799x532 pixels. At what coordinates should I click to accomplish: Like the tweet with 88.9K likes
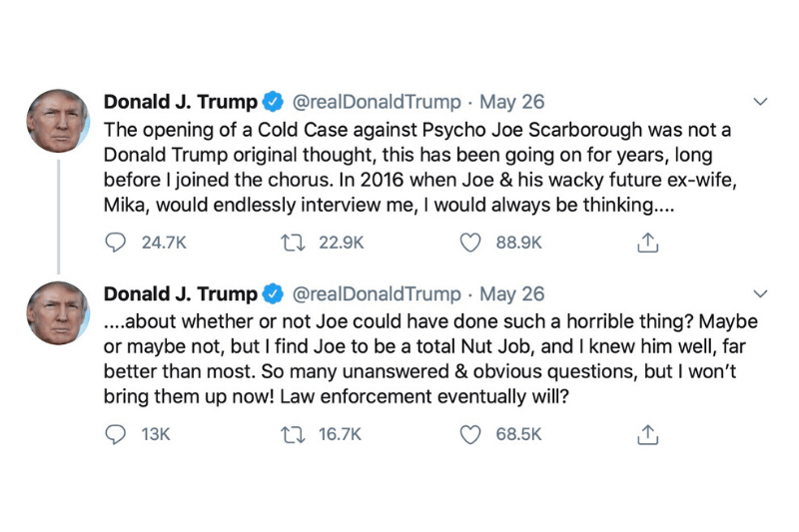(469, 243)
